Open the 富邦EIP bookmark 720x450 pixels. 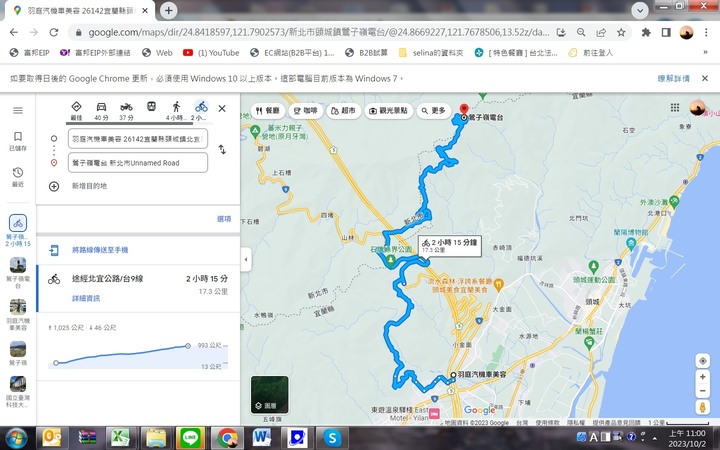(30, 53)
